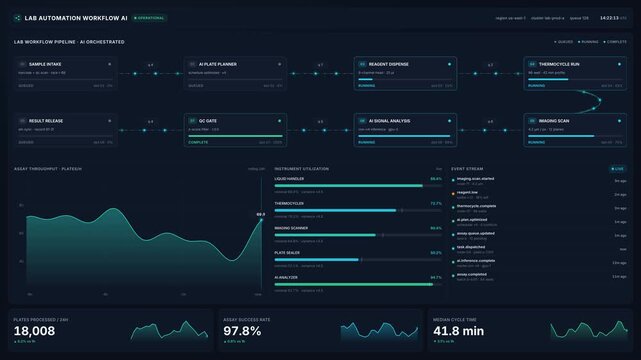Click the LIVE badge in Event Stream
The width and height of the screenshot is (641, 360).
coord(618,169)
